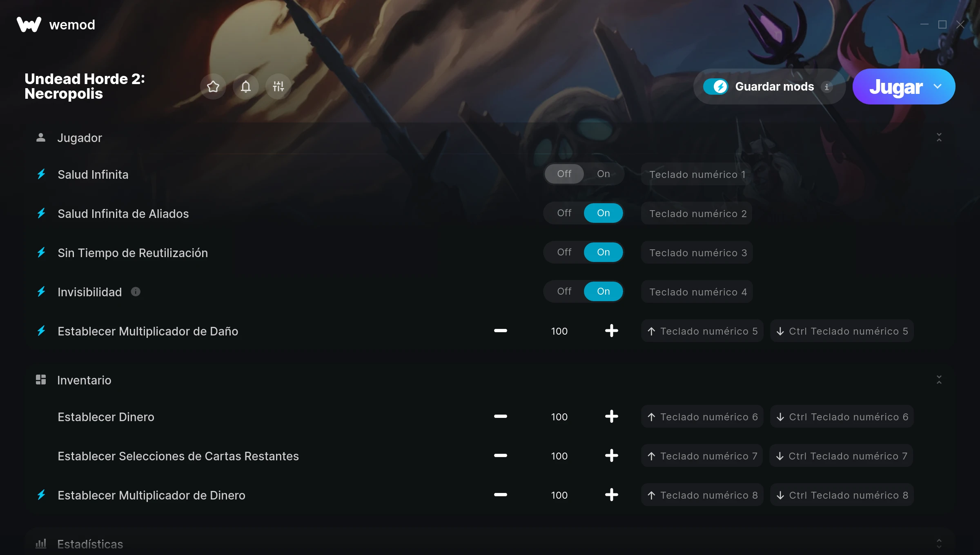Open the Jugar dropdown arrow
This screenshot has height=555, width=980.
tap(937, 87)
